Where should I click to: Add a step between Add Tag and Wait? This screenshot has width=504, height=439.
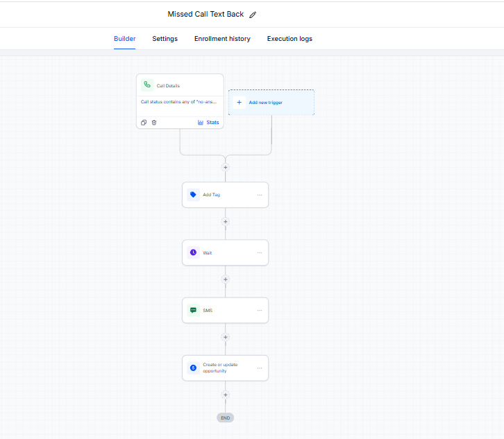[226, 222]
